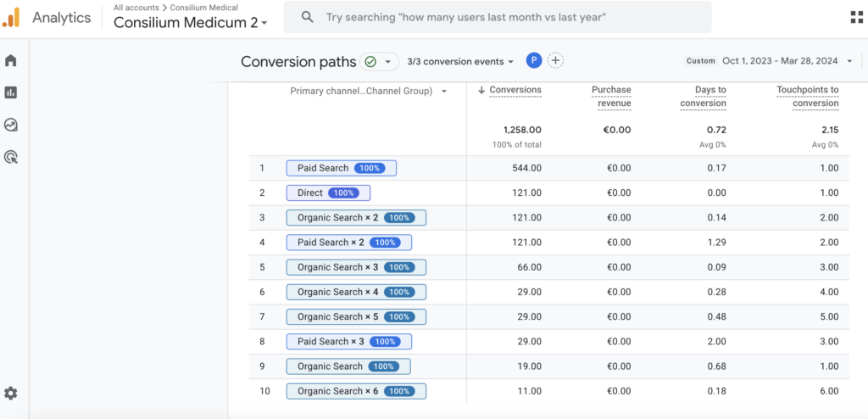Open the Home icon in sidebar
The width and height of the screenshot is (868, 419).
pos(10,60)
